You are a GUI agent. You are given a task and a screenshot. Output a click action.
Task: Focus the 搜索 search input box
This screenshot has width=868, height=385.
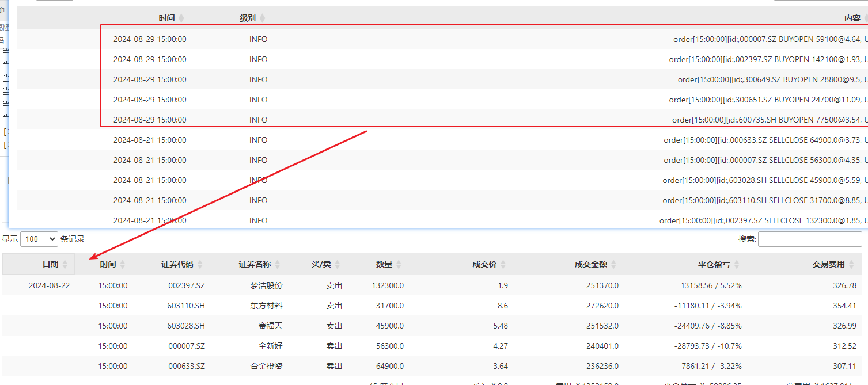tap(810, 239)
